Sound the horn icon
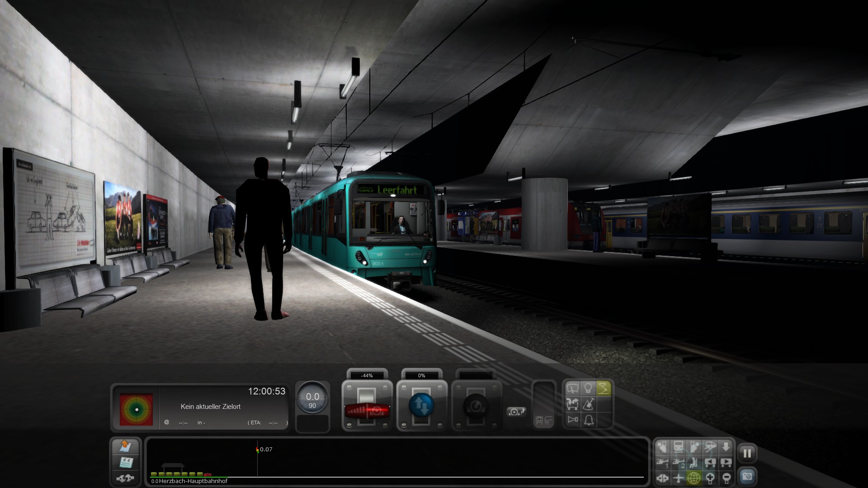Viewport: 868px width, 488px height. pos(573,420)
